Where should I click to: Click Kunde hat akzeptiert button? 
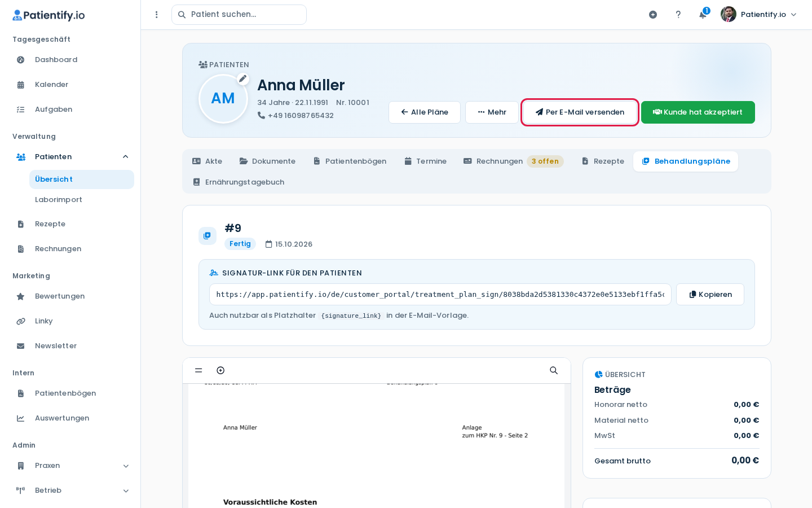[698, 112]
